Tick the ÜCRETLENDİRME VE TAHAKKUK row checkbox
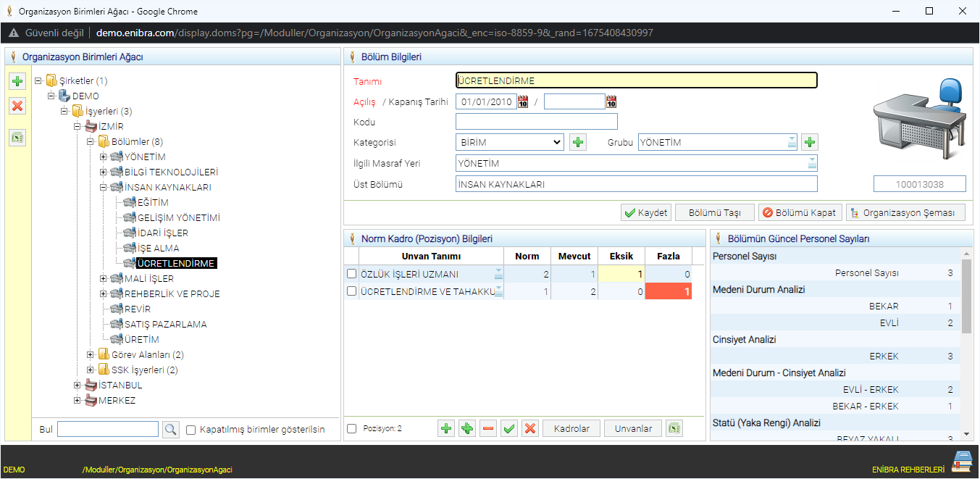 pos(352,291)
